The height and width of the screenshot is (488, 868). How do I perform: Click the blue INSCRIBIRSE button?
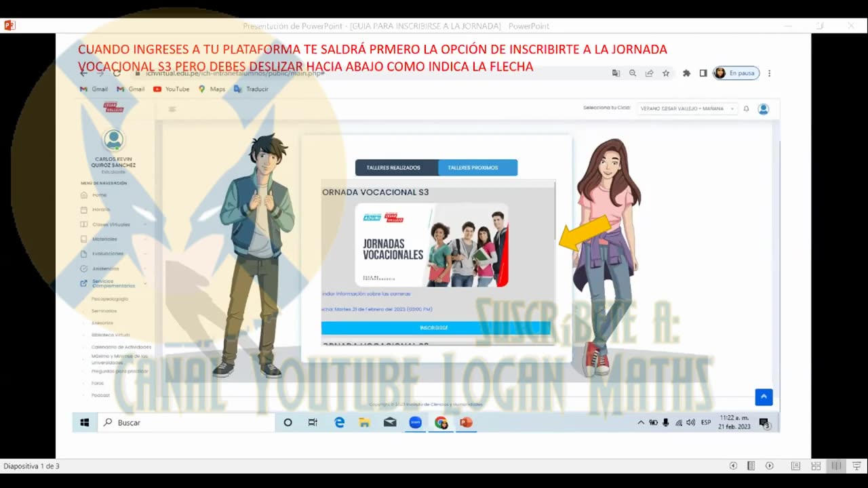pos(436,328)
